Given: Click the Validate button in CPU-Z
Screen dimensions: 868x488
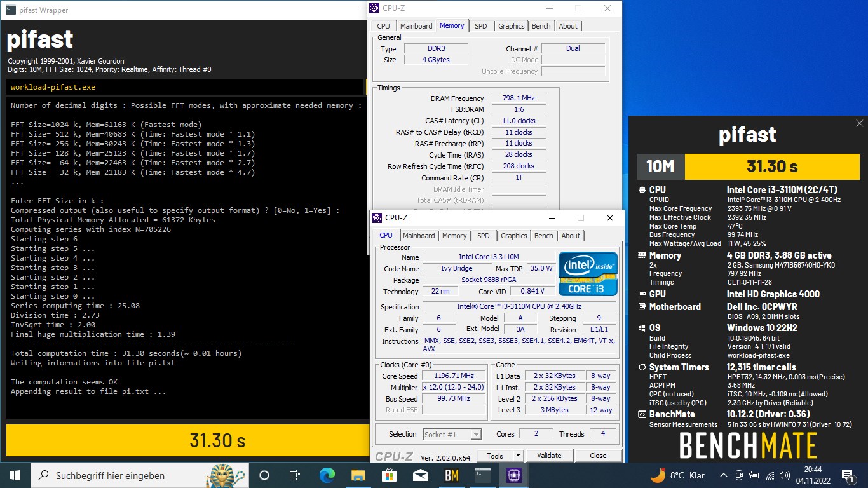Looking at the screenshot, I should [x=549, y=456].
